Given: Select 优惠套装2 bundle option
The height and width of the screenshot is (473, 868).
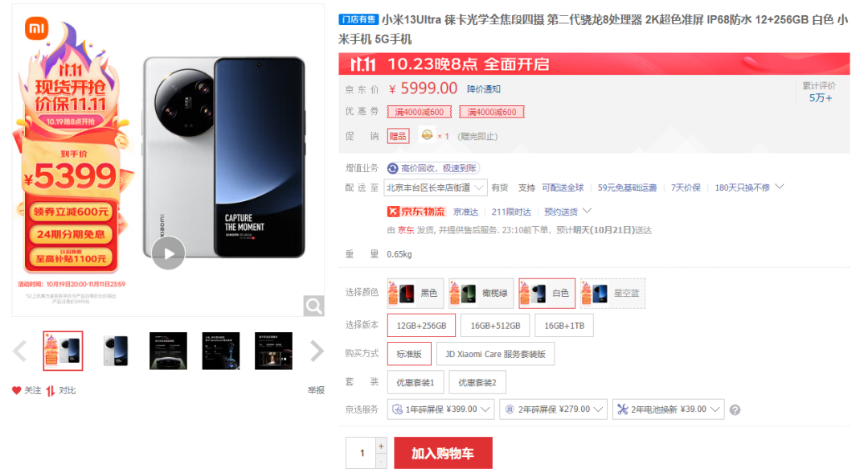Looking at the screenshot, I should (x=477, y=383).
